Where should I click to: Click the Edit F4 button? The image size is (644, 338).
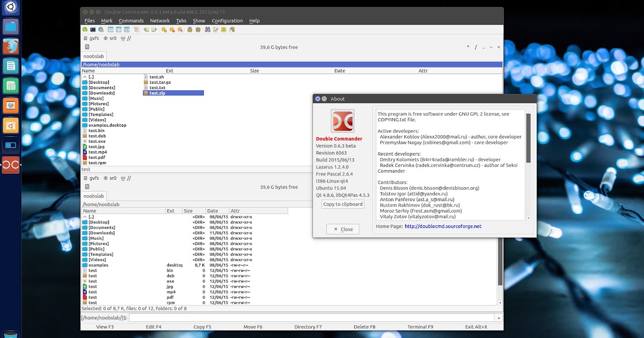click(x=153, y=327)
